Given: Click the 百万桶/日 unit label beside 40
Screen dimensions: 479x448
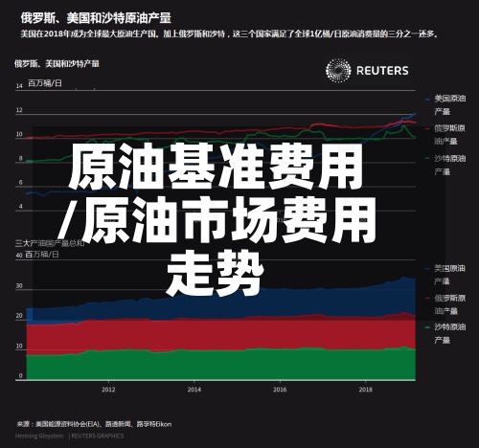Looking at the screenshot, I should (42, 255).
